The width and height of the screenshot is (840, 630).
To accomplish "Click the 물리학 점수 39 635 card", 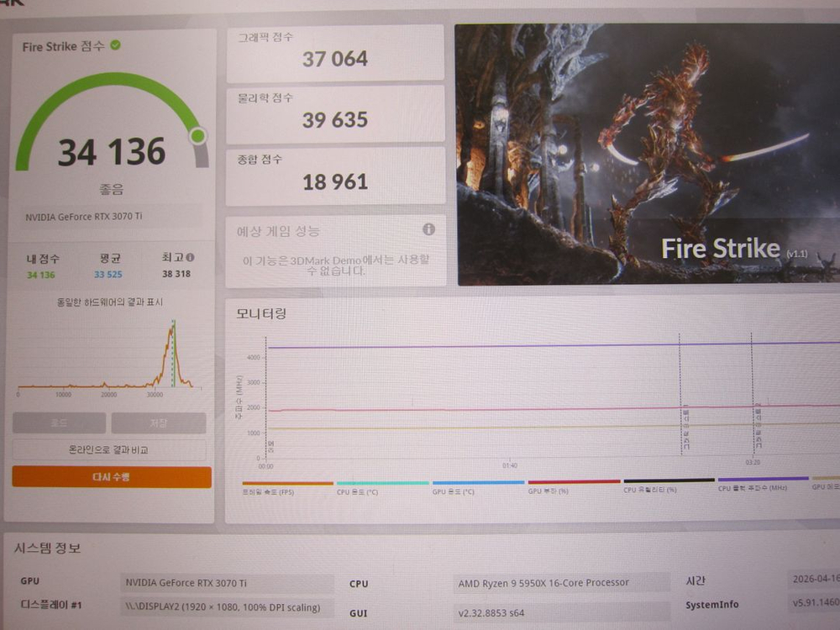I will click(x=335, y=113).
